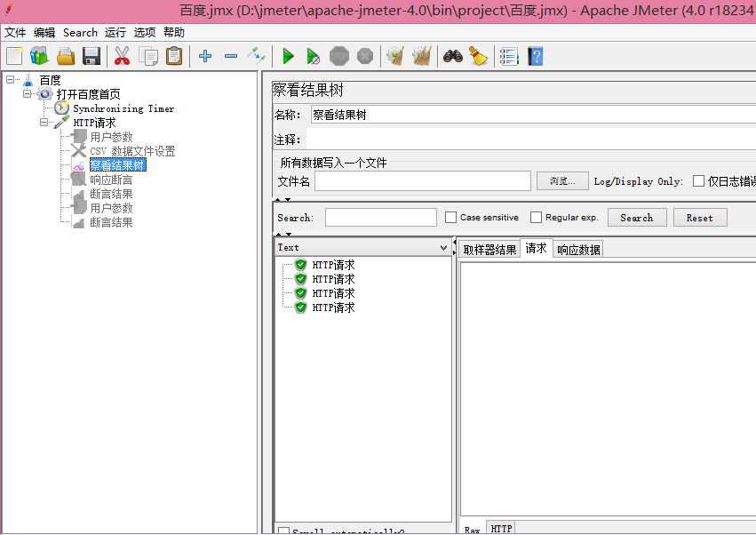Click the 响应断言 tree node icon
756x535 pixels.
click(x=78, y=179)
